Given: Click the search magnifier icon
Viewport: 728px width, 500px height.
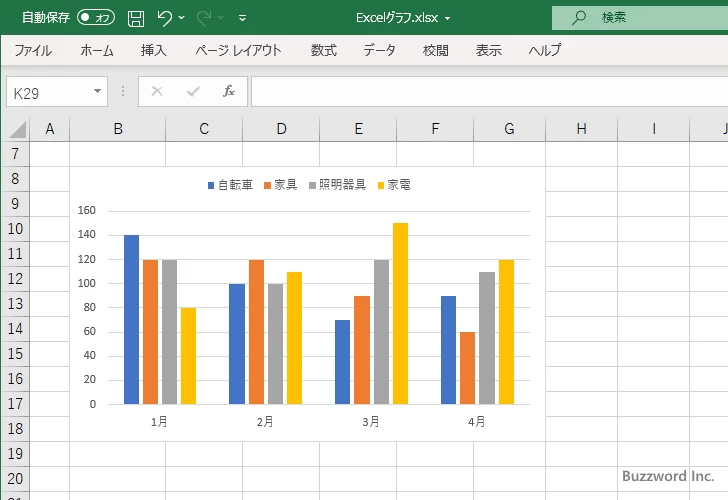Looking at the screenshot, I should click(x=578, y=18).
